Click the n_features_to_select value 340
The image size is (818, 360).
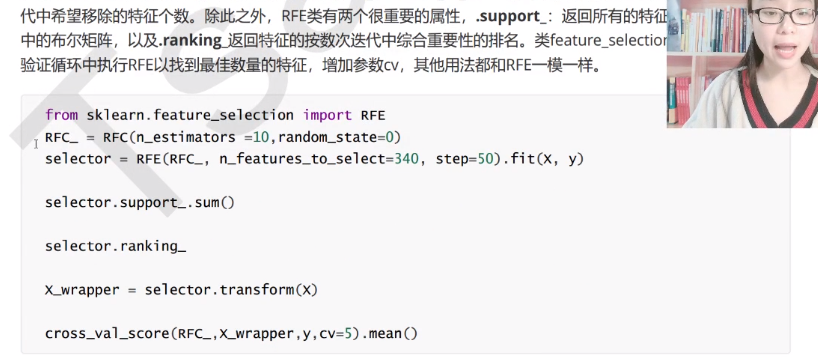406,159
